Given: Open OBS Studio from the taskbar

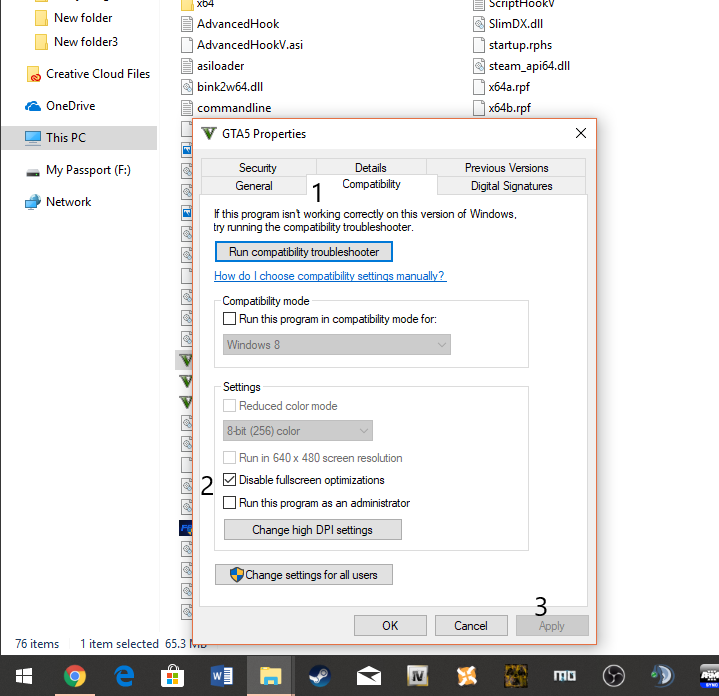Looking at the screenshot, I should pyautogui.click(x=614, y=676).
